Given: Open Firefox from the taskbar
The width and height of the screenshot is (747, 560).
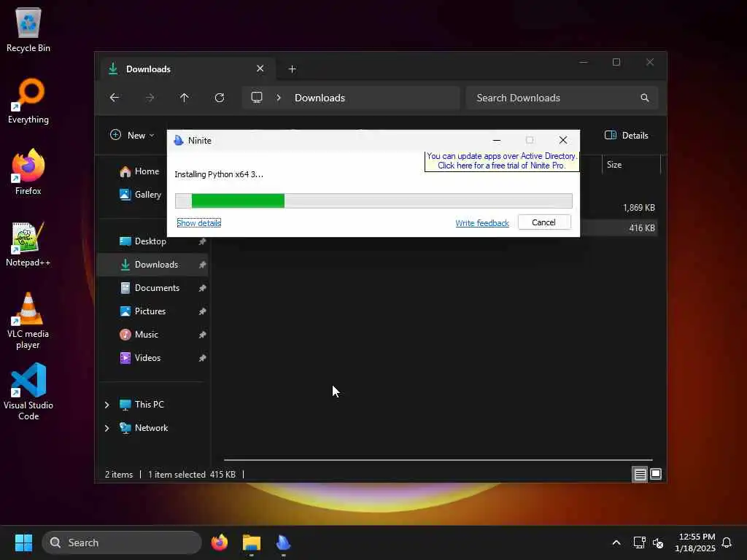Looking at the screenshot, I should pyautogui.click(x=219, y=542).
